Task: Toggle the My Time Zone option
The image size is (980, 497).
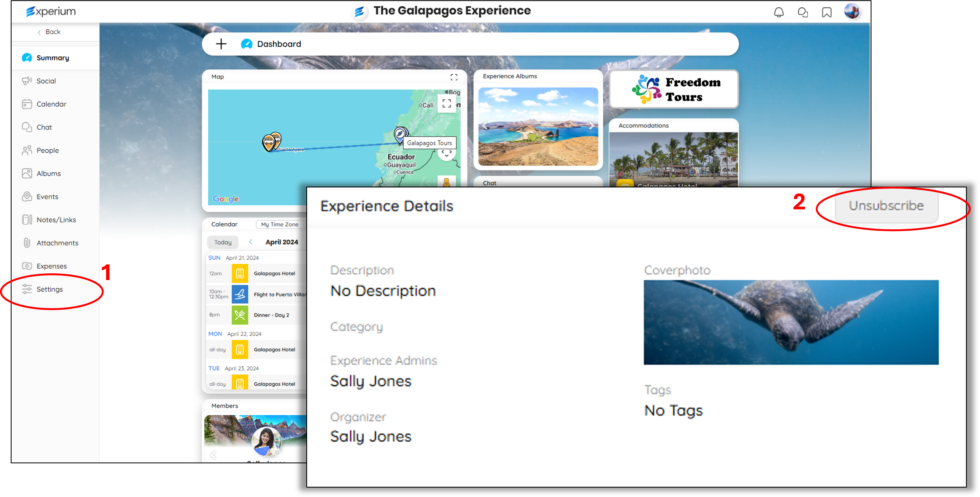Action: (280, 224)
